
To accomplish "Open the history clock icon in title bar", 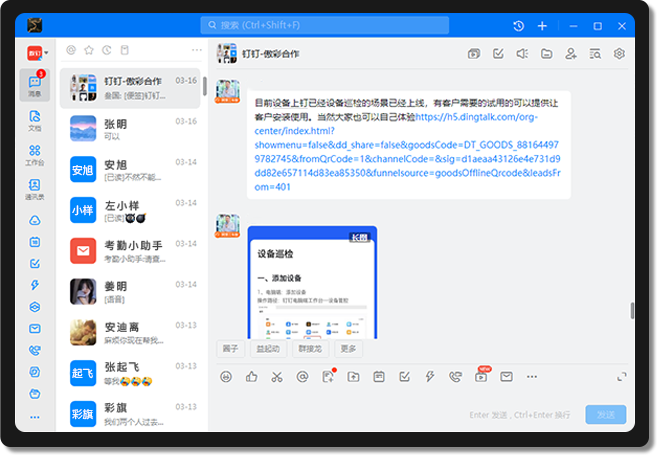I will pyautogui.click(x=518, y=26).
